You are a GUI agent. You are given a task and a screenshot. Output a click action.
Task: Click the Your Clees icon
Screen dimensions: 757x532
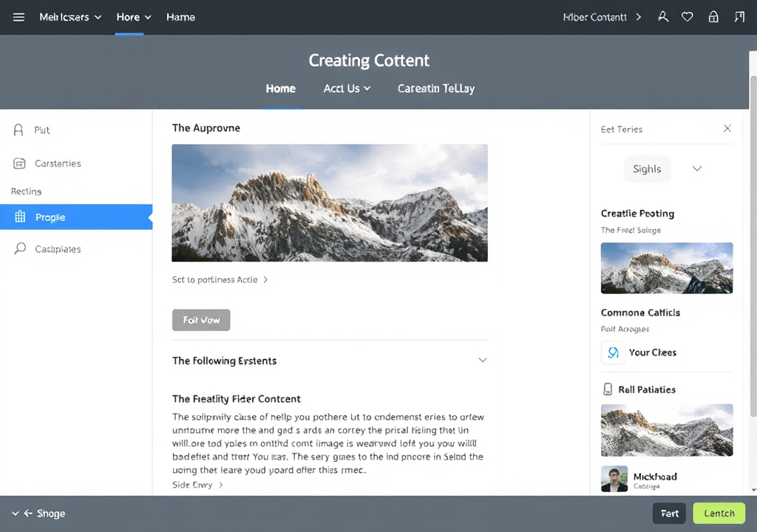(613, 352)
